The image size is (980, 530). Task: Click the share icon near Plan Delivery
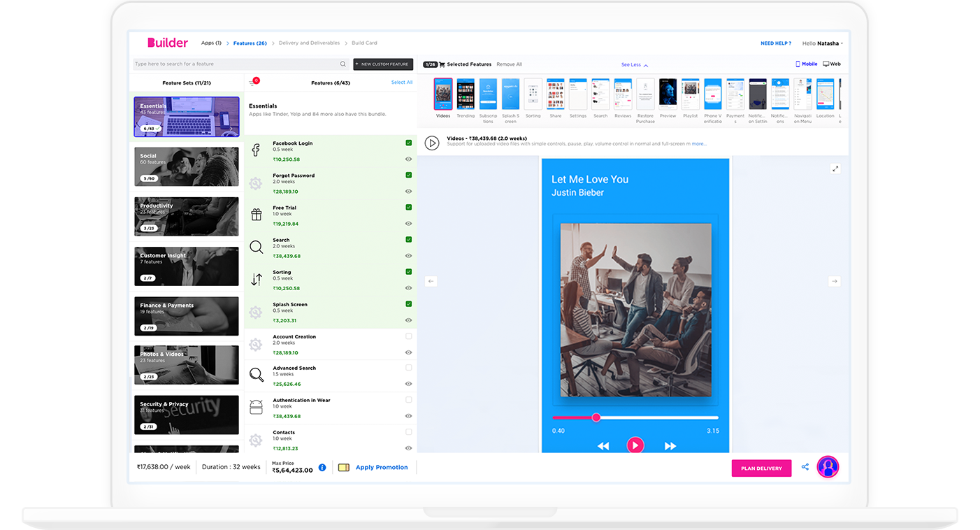[x=805, y=467]
